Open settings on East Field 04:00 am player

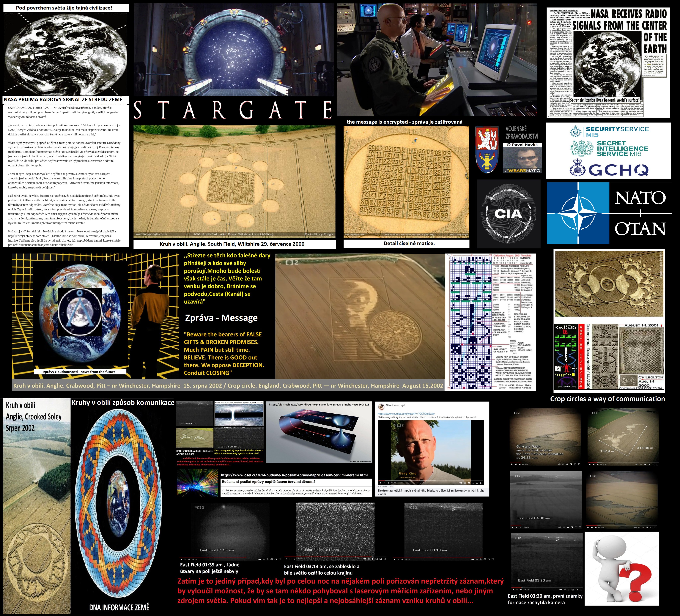click(x=568, y=527)
